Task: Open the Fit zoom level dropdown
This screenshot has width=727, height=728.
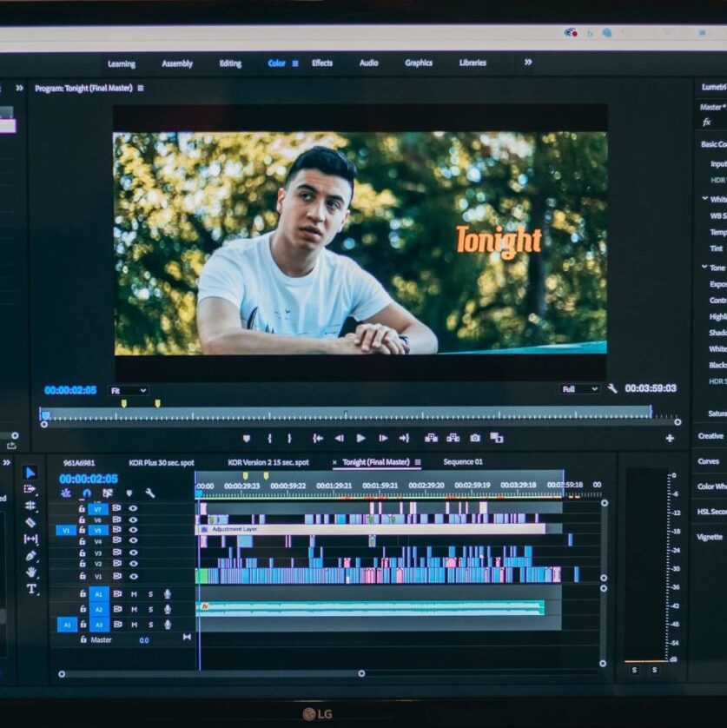Action: [x=129, y=391]
